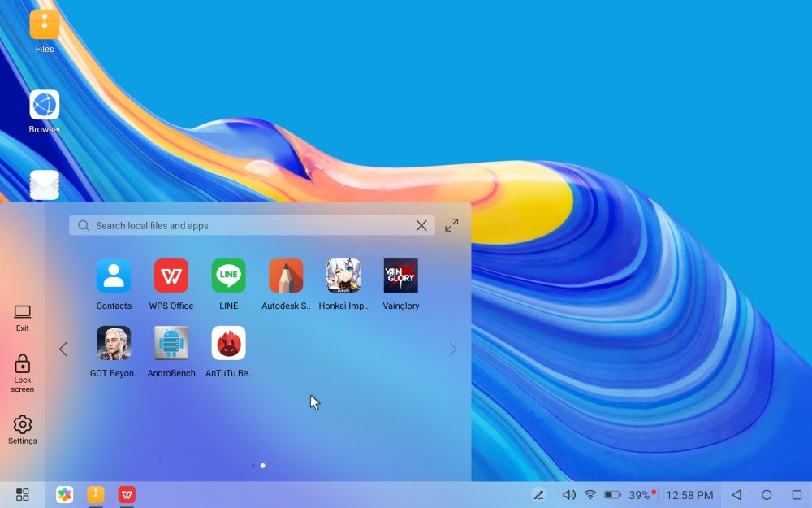Launch AndroBench app
Viewport: 812px width, 508px height.
point(171,343)
